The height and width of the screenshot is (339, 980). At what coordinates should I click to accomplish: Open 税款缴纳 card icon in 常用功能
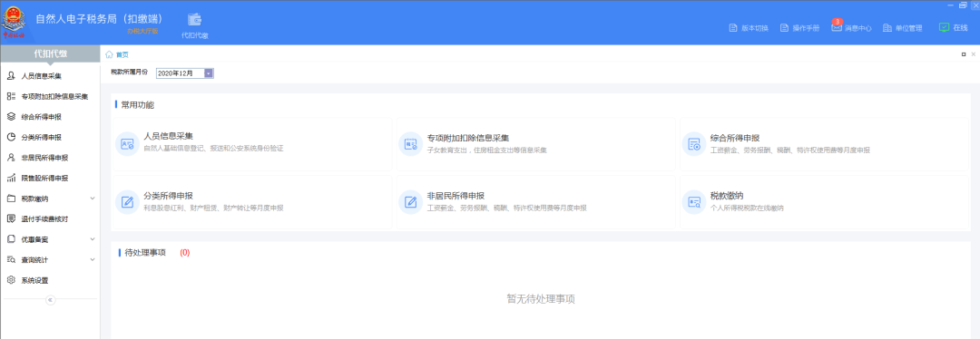pos(694,201)
